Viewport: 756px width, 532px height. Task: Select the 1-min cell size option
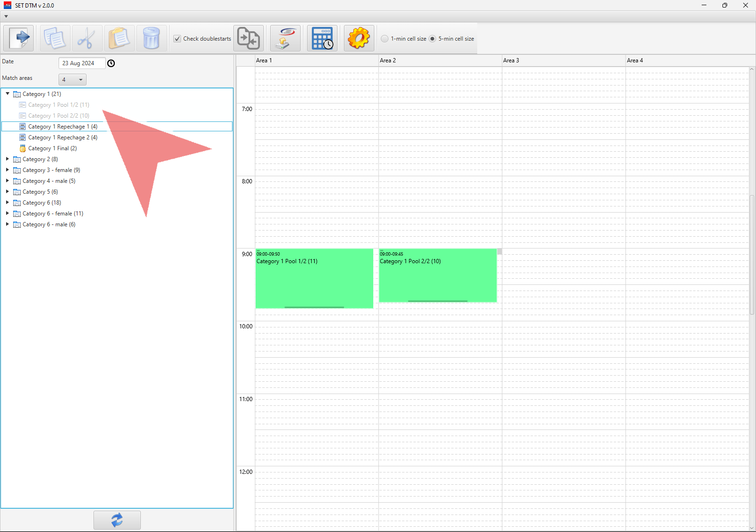coord(385,39)
